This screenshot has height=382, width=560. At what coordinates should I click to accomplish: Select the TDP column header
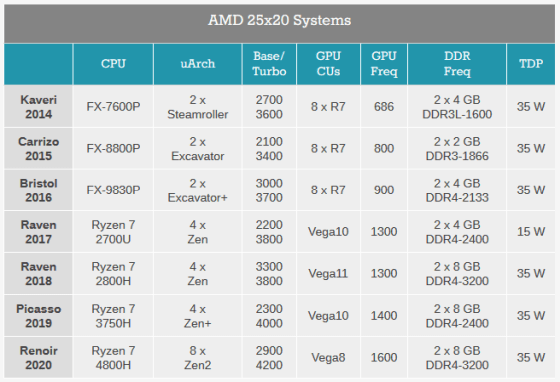click(531, 64)
